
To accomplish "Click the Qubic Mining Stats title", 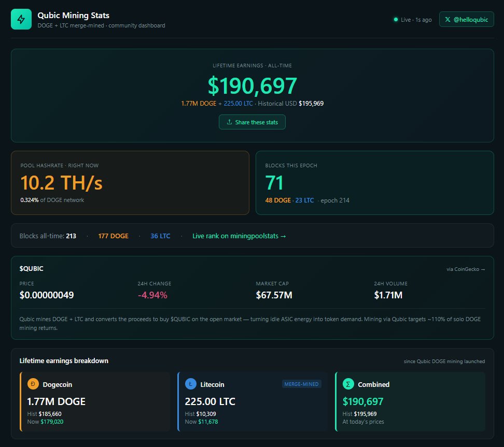I will pyautogui.click(x=73, y=16).
